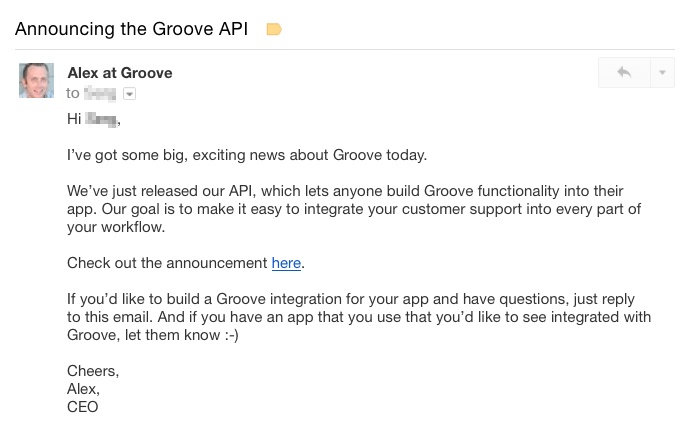Click the subject Announcing the Groove API

point(134,29)
